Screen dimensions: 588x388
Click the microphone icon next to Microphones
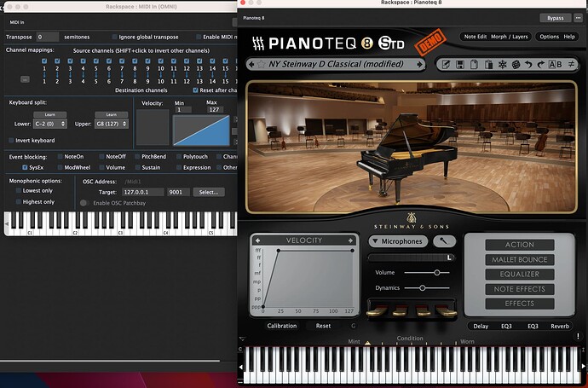(444, 241)
